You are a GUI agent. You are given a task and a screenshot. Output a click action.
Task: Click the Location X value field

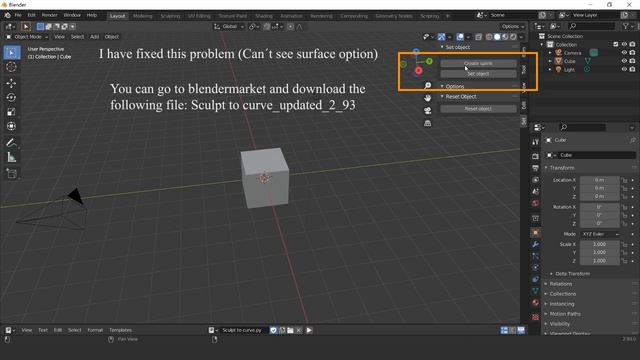click(599, 180)
